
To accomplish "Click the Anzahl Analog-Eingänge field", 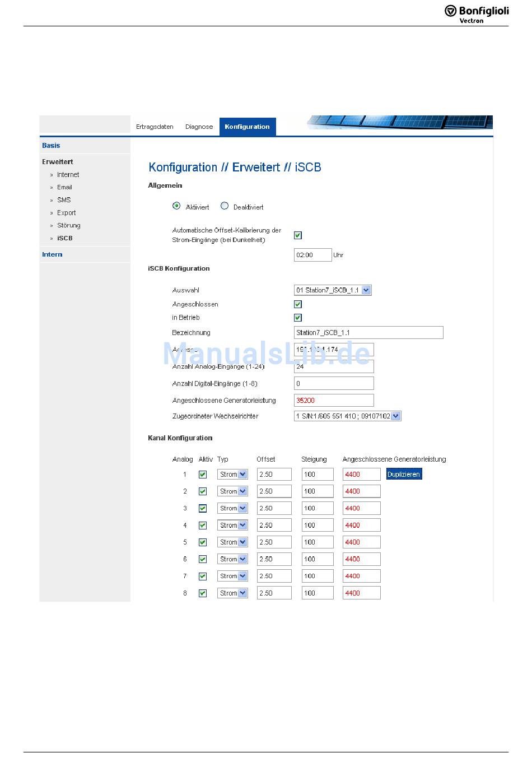I will click(334, 366).
